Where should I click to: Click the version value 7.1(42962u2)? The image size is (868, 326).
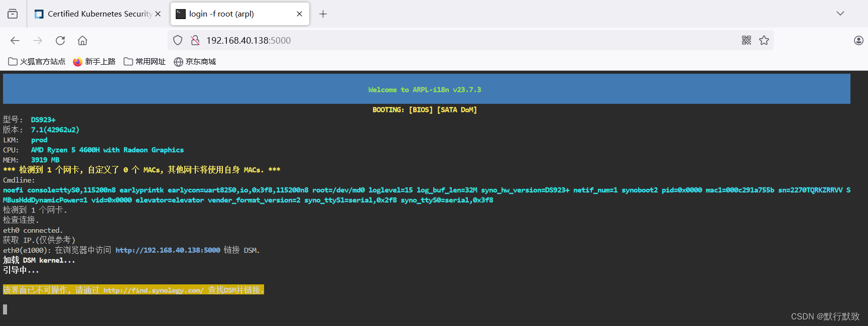coord(55,130)
